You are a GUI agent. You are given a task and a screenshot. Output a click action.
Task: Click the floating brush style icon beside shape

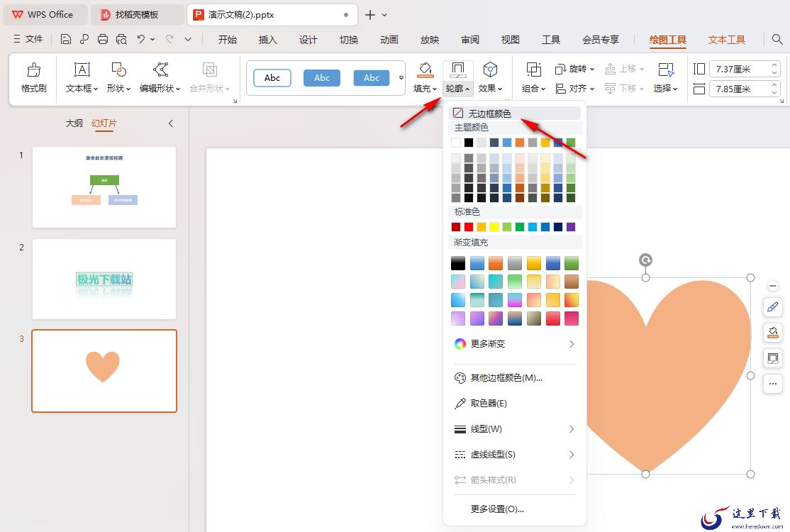pyautogui.click(x=773, y=307)
